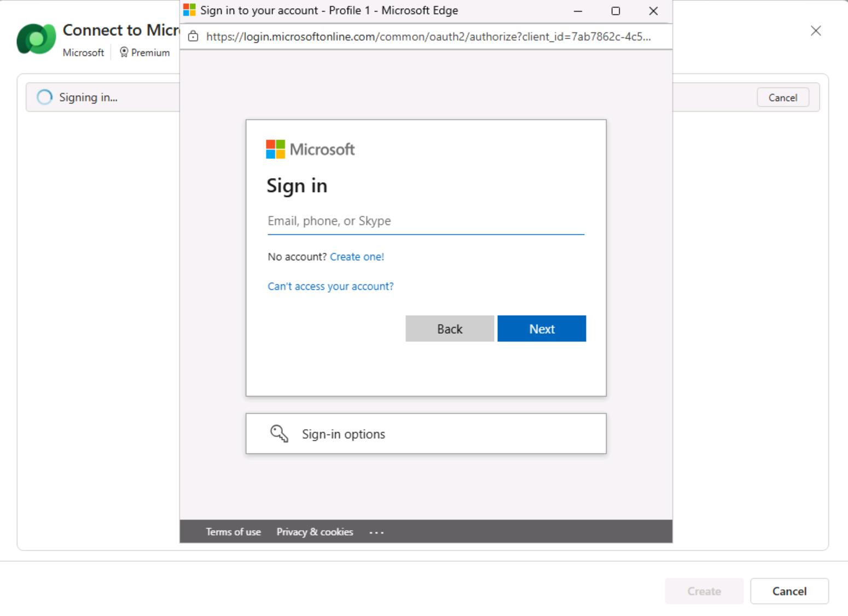This screenshot has width=848, height=616.
Task: Click the Microsoft four-square logo in the sign-in card
Action: click(x=275, y=149)
